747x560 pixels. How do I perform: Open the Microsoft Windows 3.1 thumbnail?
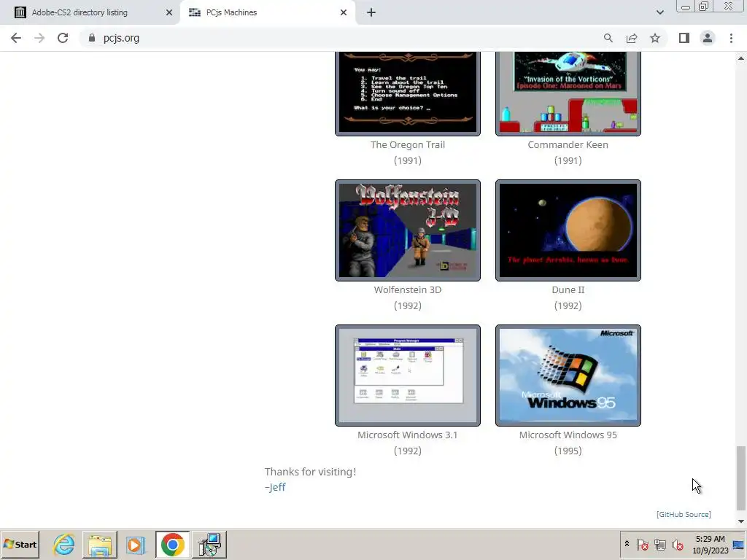tap(408, 376)
